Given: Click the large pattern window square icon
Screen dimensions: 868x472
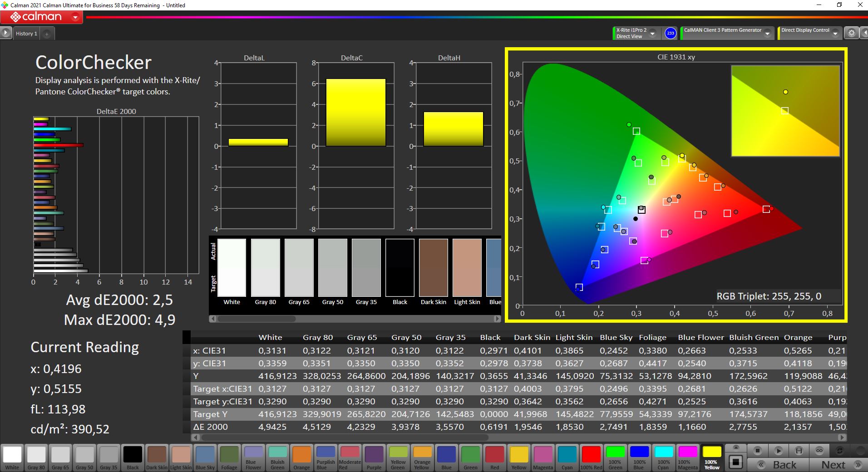Looking at the screenshot, I should (x=736, y=462).
